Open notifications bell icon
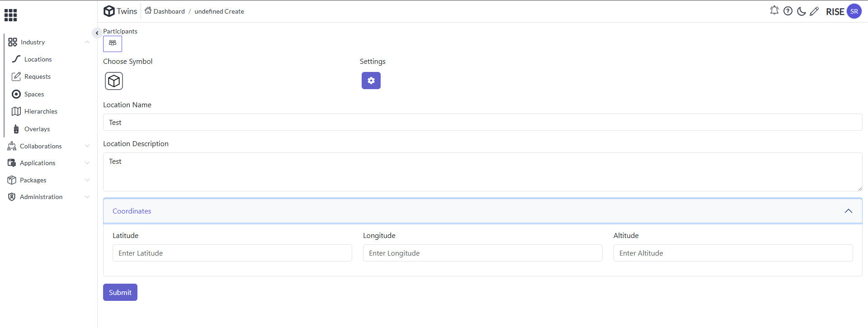 [x=774, y=10]
